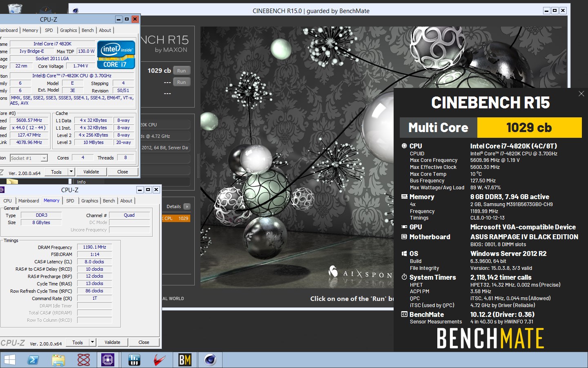Open the HWiNFO taskbar icon
The width and height of the screenshot is (588, 368).
[x=134, y=360]
